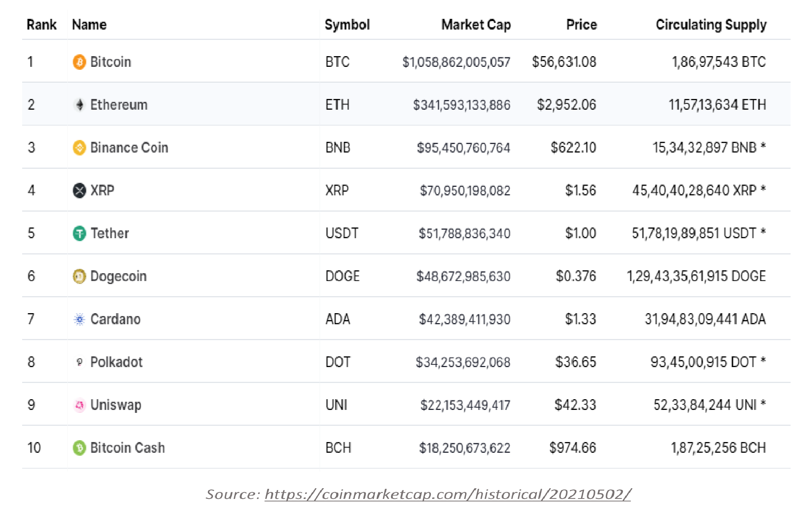Image resolution: width=812 pixels, height=517 pixels.
Task: Open the coinmarketcap historical source link
Action: click(447, 494)
